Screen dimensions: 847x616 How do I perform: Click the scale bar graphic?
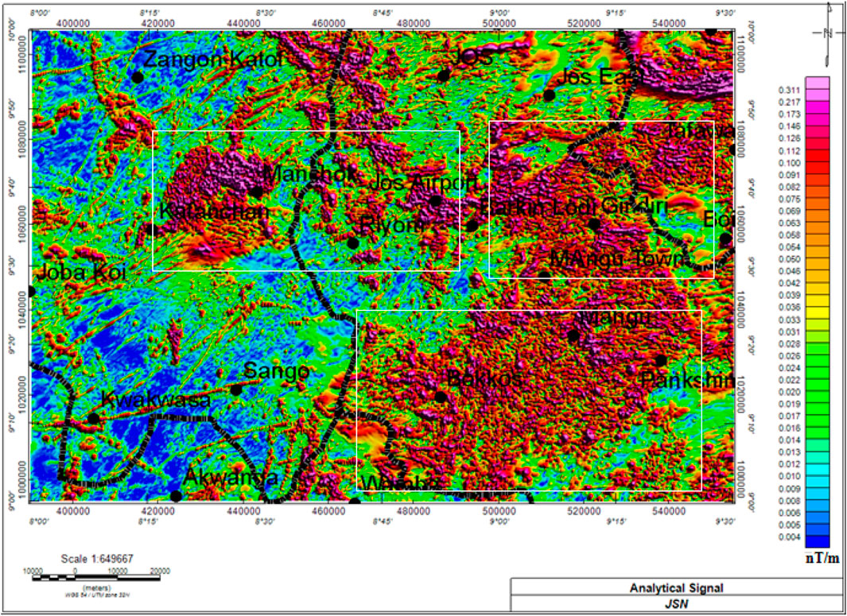(x=95, y=578)
